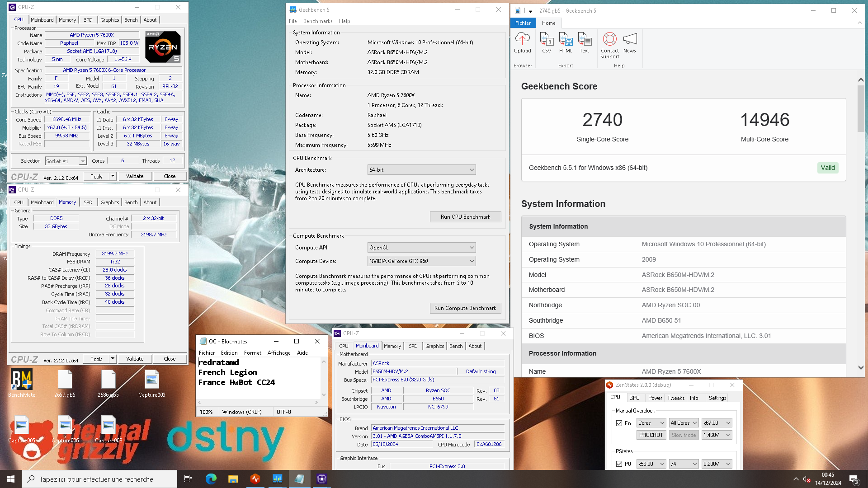Screen dimensions: 868x488
Task: Click Validate in the CPU-Z Memory window
Action: (135, 359)
